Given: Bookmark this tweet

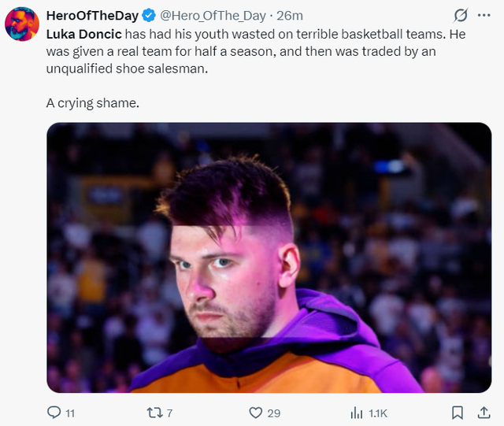Looking at the screenshot, I should coord(457,413).
